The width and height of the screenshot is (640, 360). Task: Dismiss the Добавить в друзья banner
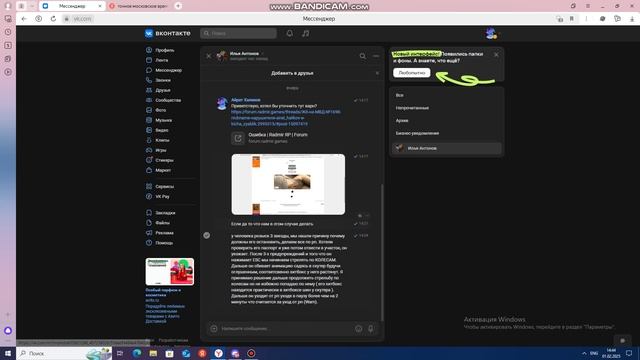(377, 73)
